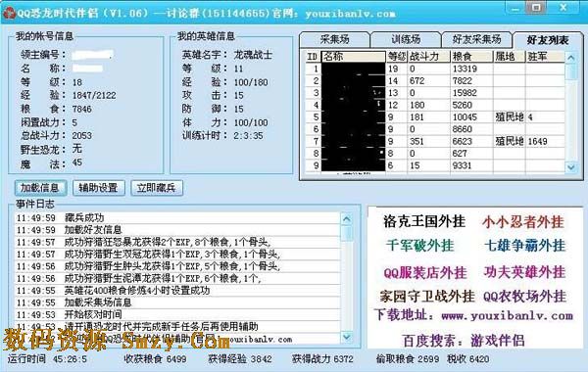Click 经验 value 1847/2122
Screen dimensions: 588x372
coord(94,96)
